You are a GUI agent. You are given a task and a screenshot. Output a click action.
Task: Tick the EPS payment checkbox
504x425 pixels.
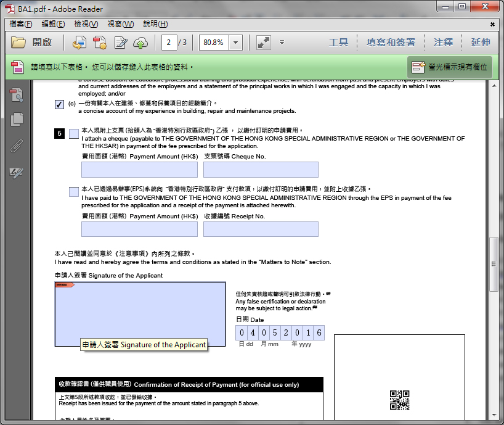coord(74,192)
